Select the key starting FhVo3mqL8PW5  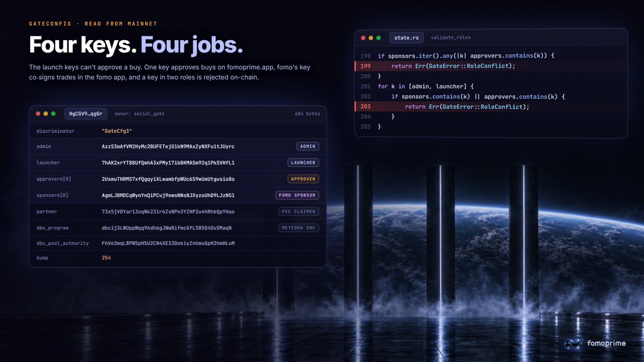pyautogui.click(x=168, y=243)
